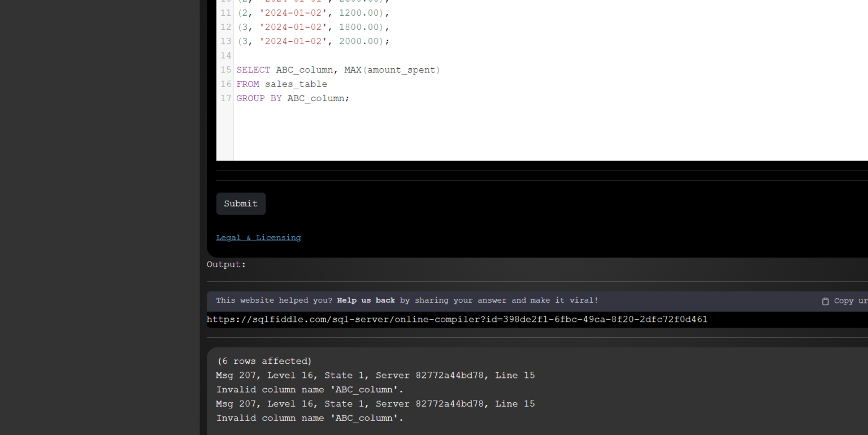Click the date '2024-01-02' on line 11
Screen dimensions: 868x435
[293, 12]
